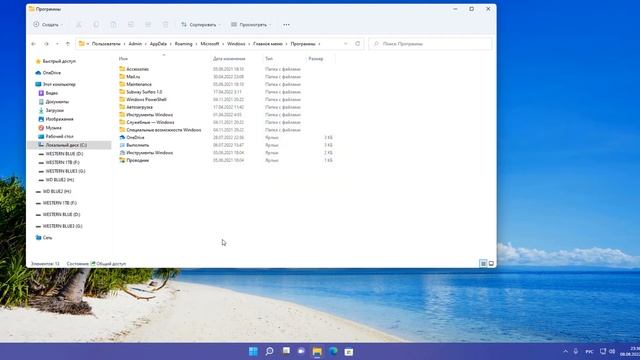Switch to details view icon in status bar

pos(483,264)
